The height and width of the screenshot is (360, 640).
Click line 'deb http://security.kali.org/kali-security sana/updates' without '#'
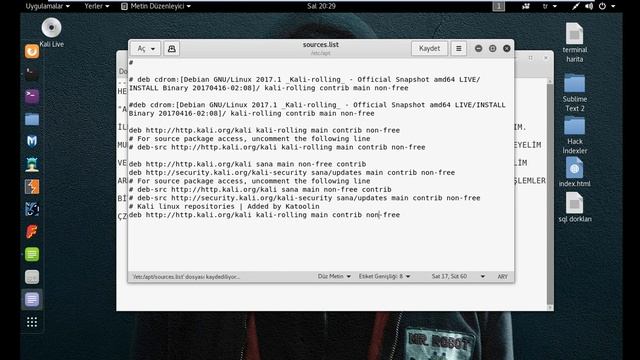[x=292, y=173]
